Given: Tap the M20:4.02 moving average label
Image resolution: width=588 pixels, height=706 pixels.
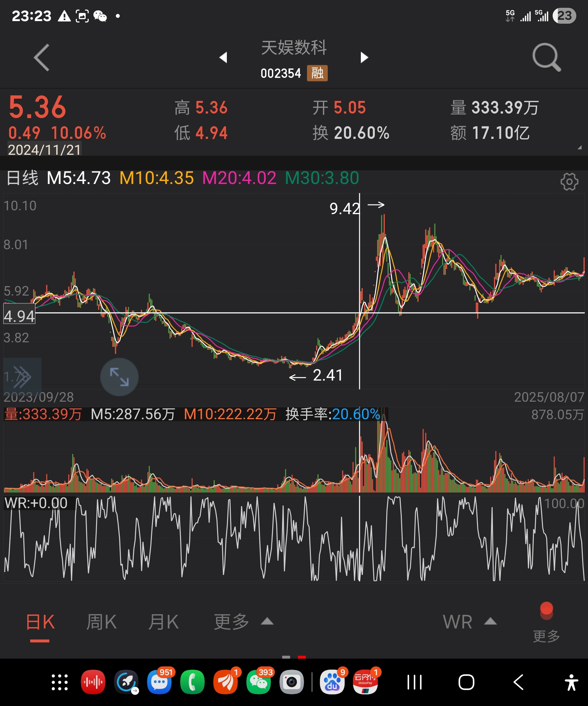Looking at the screenshot, I should (239, 178).
